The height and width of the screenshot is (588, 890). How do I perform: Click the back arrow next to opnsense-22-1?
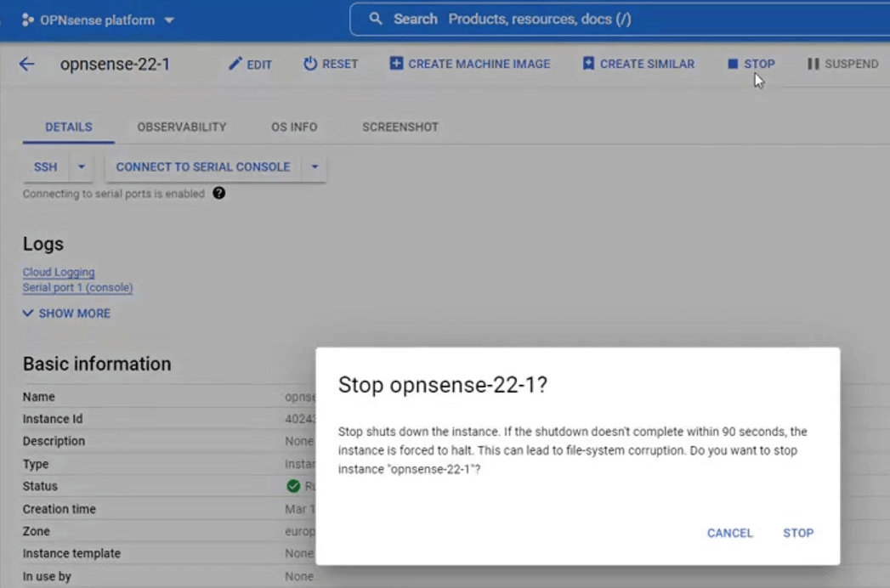(x=26, y=64)
